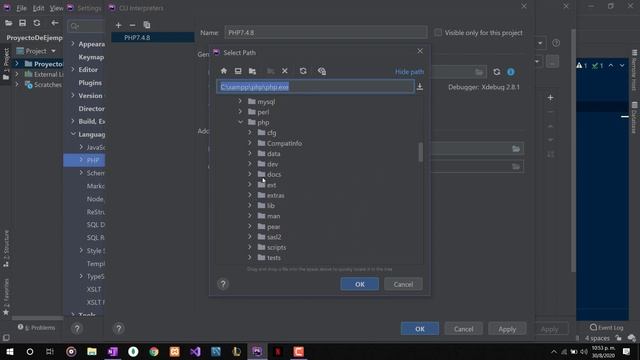Click the Desktop directory icon in Select Path
The width and height of the screenshot is (640, 360).
pos(238,71)
